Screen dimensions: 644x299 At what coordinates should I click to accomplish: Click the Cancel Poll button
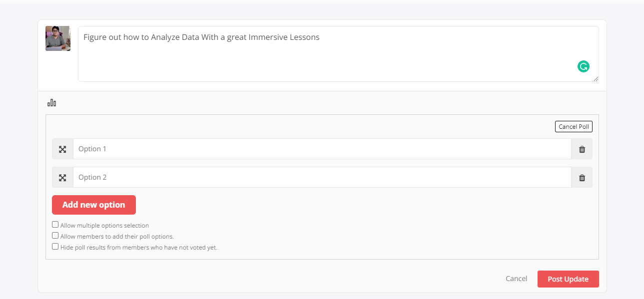click(x=574, y=127)
